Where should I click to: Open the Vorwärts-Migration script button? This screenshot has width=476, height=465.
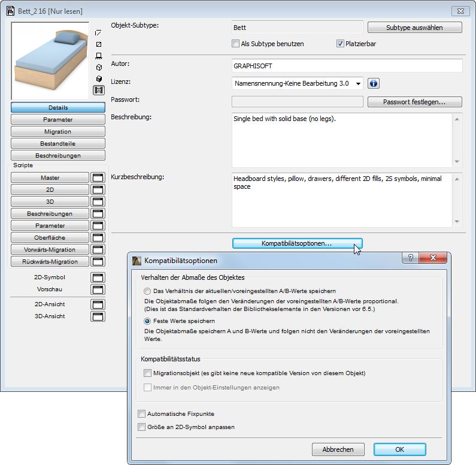click(50, 250)
